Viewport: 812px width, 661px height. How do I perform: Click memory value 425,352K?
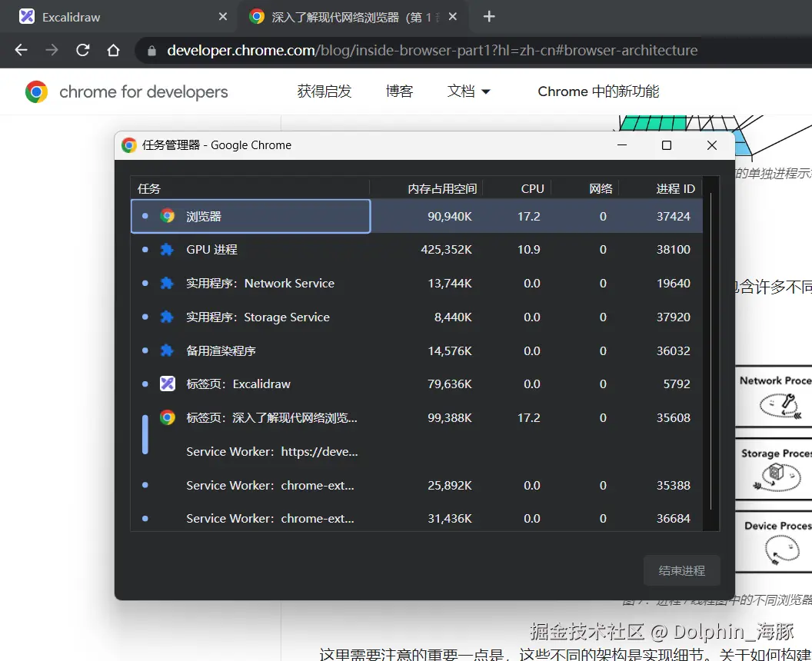446,250
